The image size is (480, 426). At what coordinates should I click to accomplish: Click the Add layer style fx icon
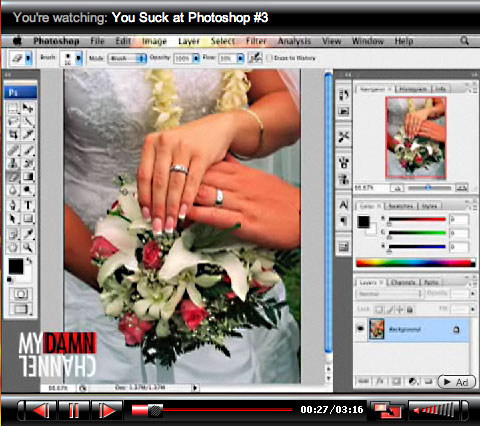(x=380, y=381)
